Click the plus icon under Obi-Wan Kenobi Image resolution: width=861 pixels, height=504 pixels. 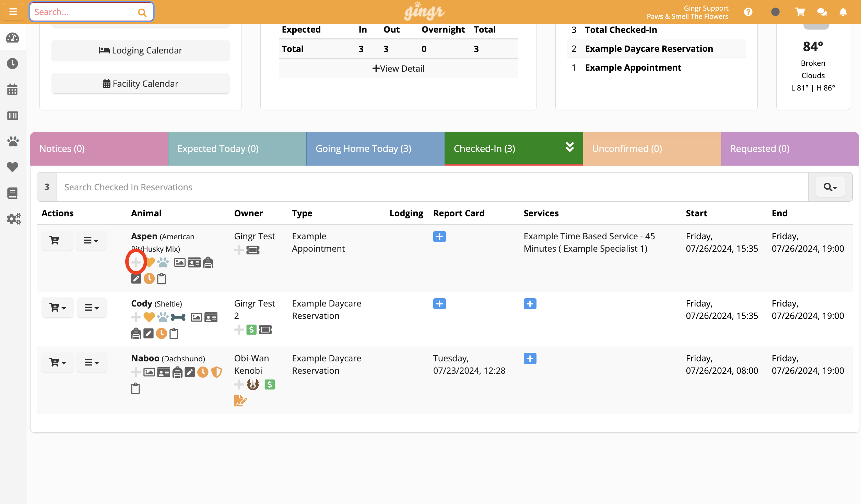239,384
